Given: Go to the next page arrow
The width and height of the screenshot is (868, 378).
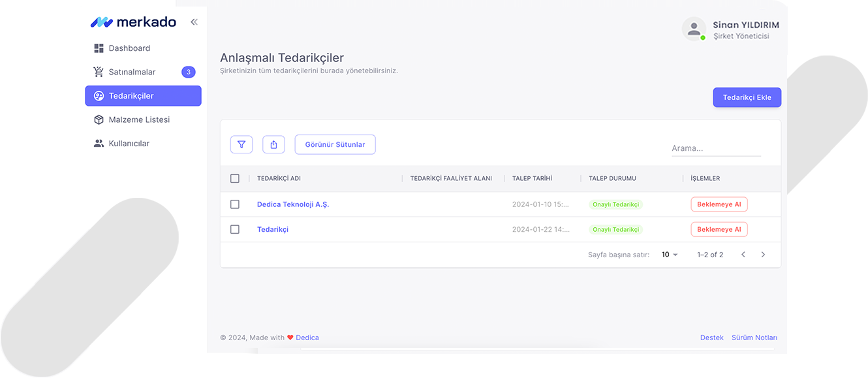Looking at the screenshot, I should pos(763,255).
